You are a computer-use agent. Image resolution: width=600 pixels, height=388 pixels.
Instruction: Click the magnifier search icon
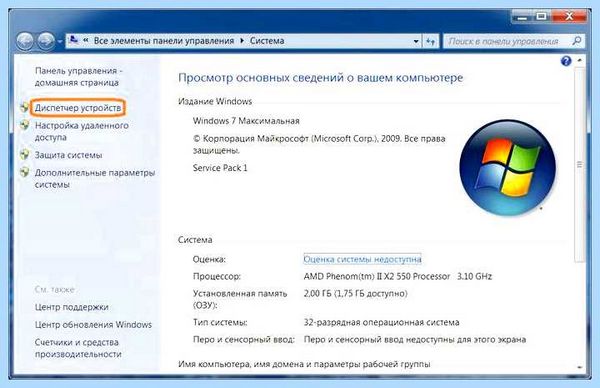(x=577, y=41)
